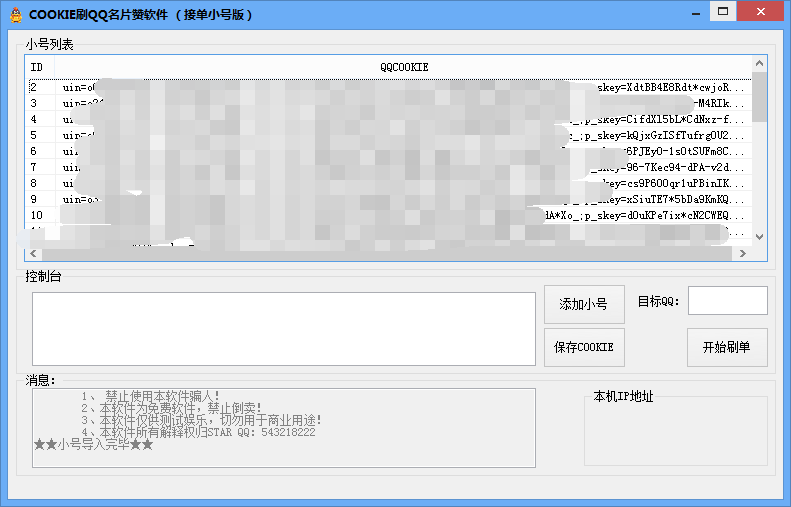Screen dimensions: 791x507
Task: Click the 添加小号 button
Action: click(x=584, y=304)
